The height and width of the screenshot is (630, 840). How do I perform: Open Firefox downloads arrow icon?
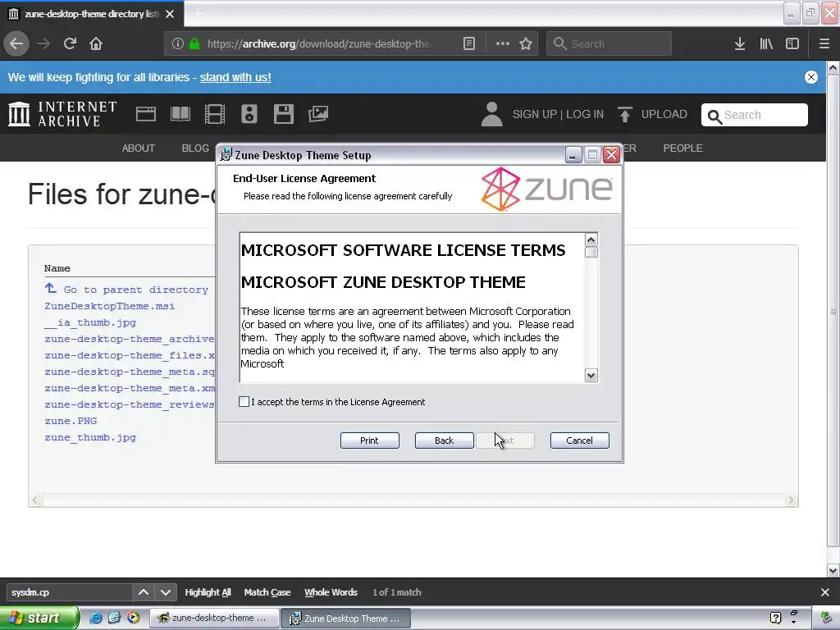click(739, 43)
